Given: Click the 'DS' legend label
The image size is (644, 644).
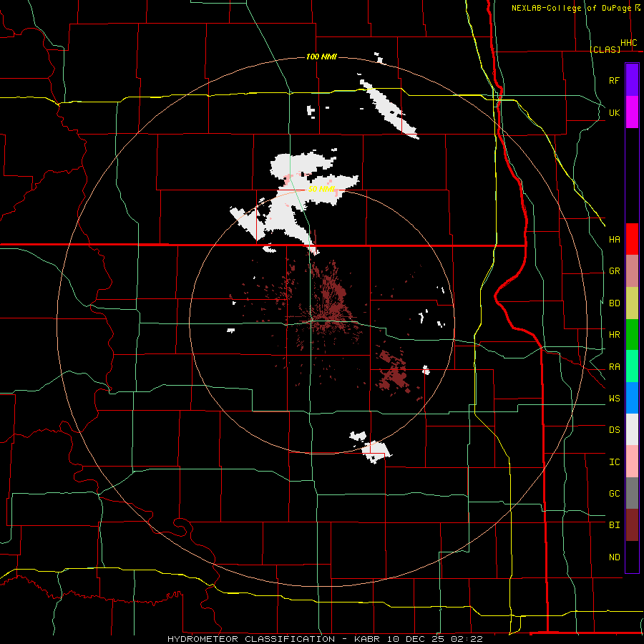Looking at the screenshot, I should pos(614,429).
